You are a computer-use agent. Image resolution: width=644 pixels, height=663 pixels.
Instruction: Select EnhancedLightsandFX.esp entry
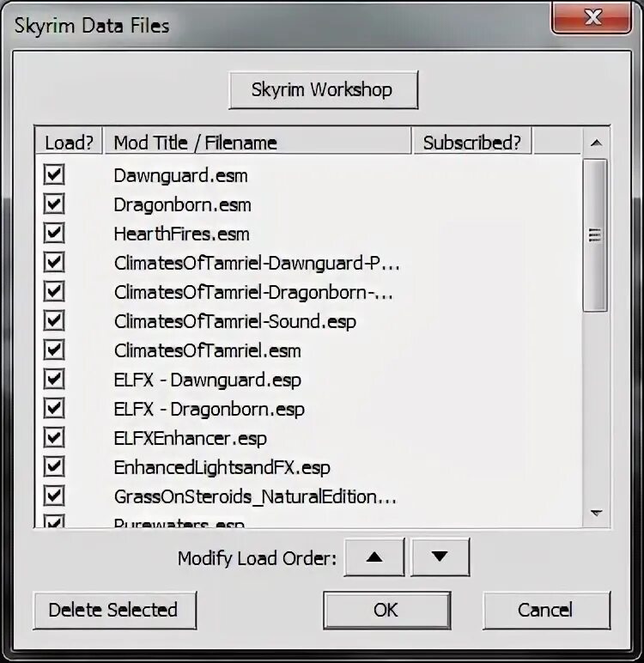point(222,468)
